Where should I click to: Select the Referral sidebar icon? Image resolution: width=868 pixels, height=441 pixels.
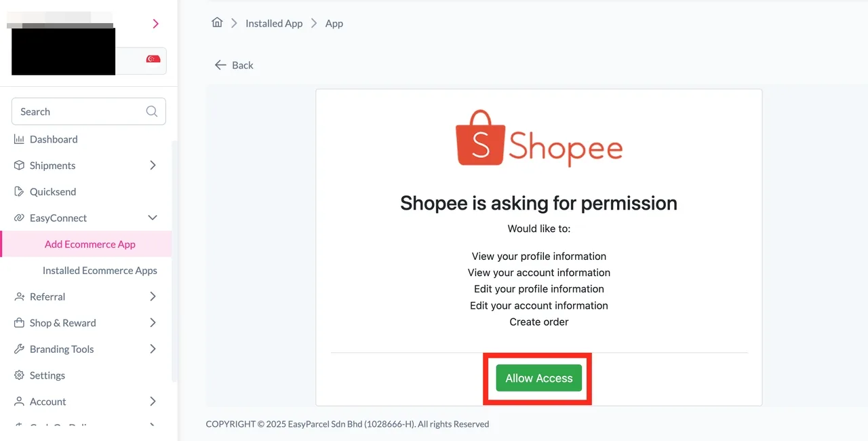[x=18, y=296]
